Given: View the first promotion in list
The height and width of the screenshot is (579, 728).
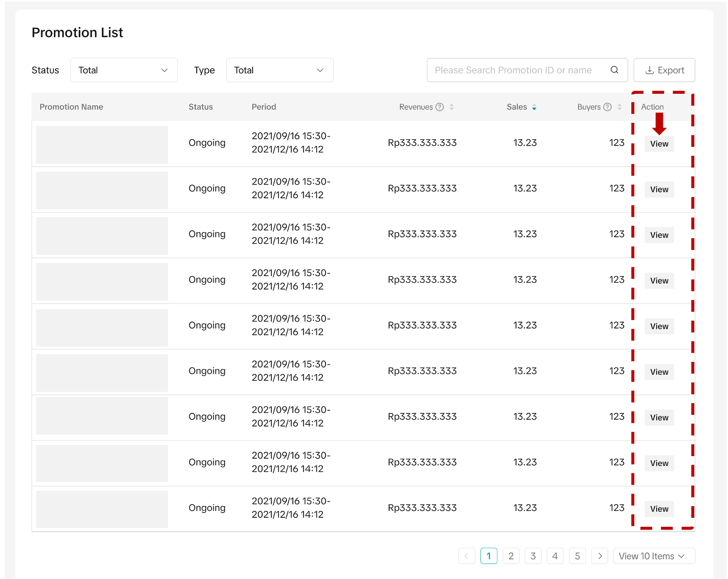Looking at the screenshot, I should 659,144.
